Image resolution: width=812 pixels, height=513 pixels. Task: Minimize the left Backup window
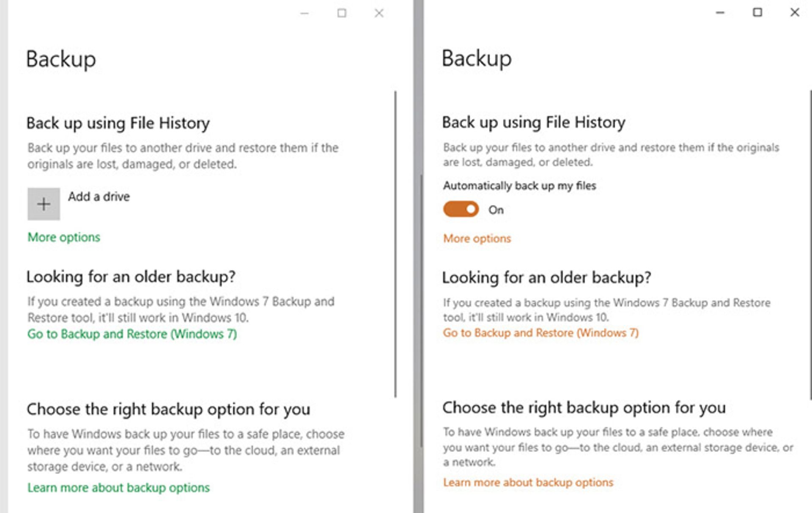point(304,14)
